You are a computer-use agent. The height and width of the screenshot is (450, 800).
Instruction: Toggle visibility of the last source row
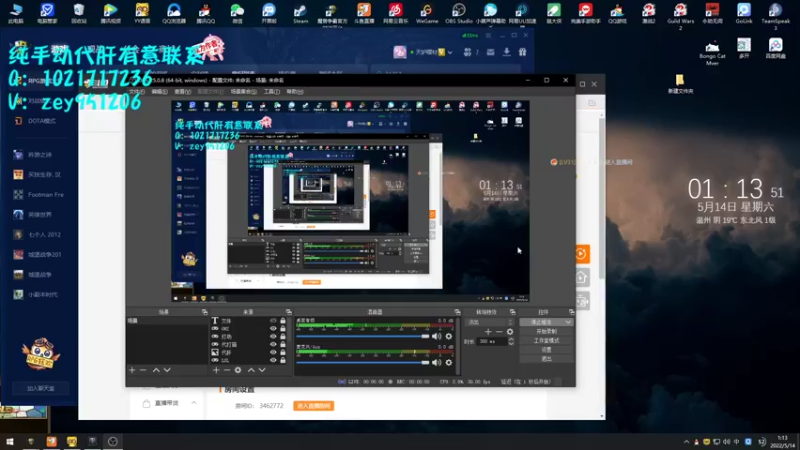pos(273,360)
